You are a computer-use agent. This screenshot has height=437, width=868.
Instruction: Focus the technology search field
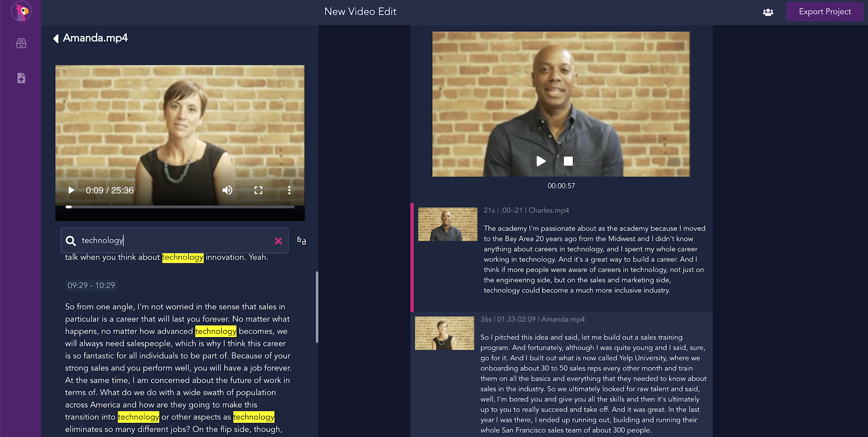[174, 240]
